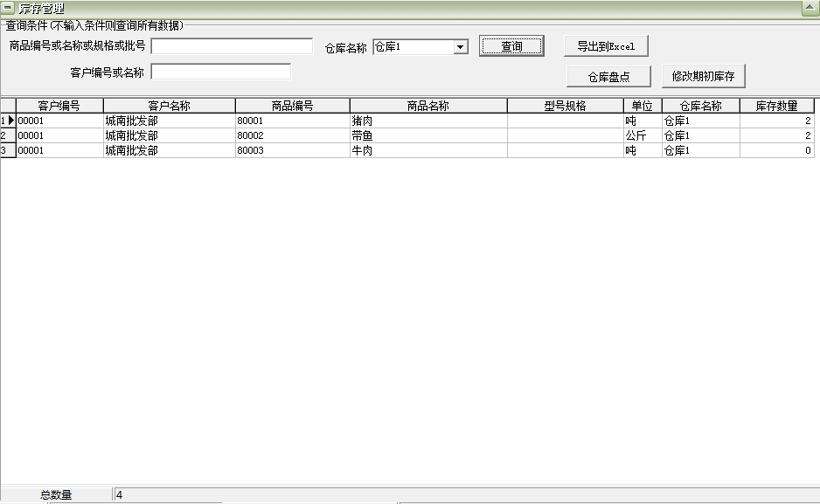Open 仓库盘点 warehouse inventory check
This screenshot has height=504, width=820.
608,77
